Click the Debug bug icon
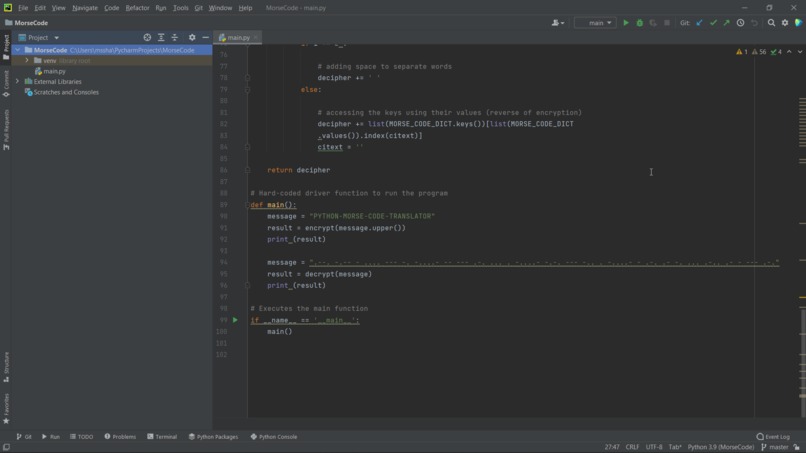This screenshot has width=806, height=453. [x=639, y=23]
